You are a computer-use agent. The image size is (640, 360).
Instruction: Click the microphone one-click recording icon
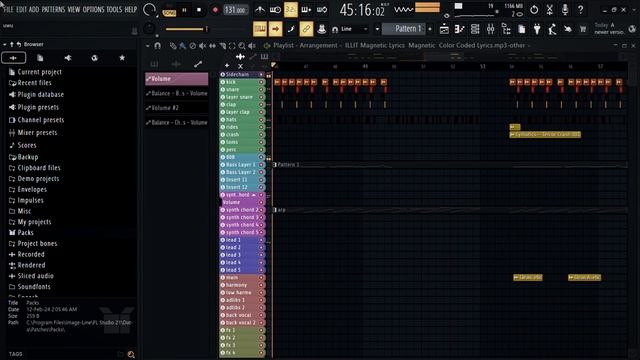point(565,10)
